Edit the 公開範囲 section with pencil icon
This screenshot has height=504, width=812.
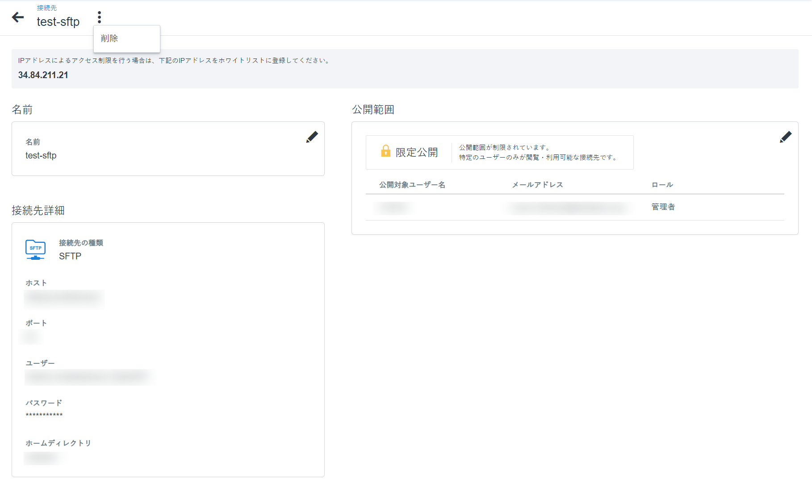786,137
